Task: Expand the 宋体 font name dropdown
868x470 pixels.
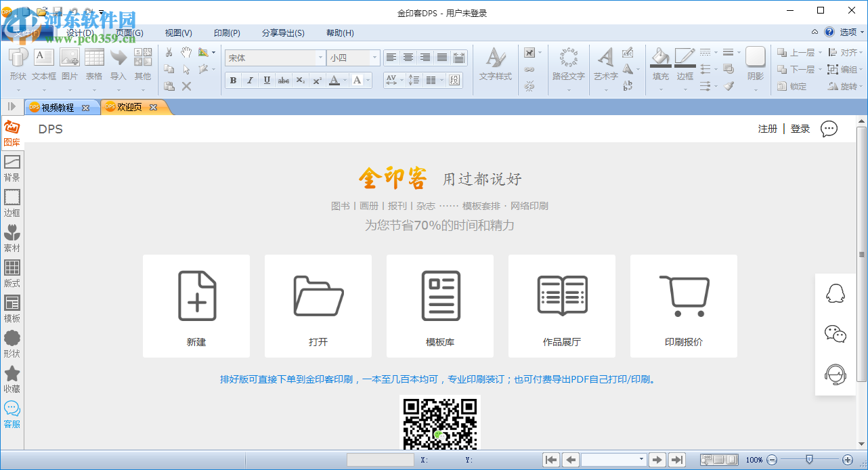Action: [320, 58]
